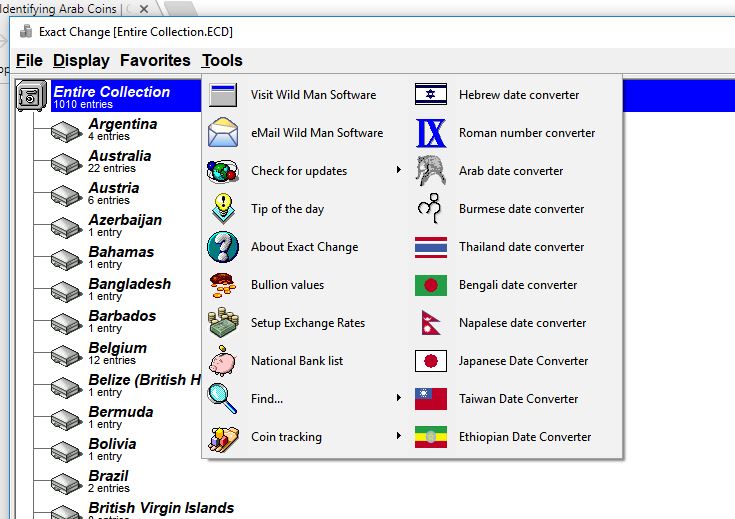Click the Setup Exchange Rates money stack icon
Screen dimensions: 735x519
(224, 323)
